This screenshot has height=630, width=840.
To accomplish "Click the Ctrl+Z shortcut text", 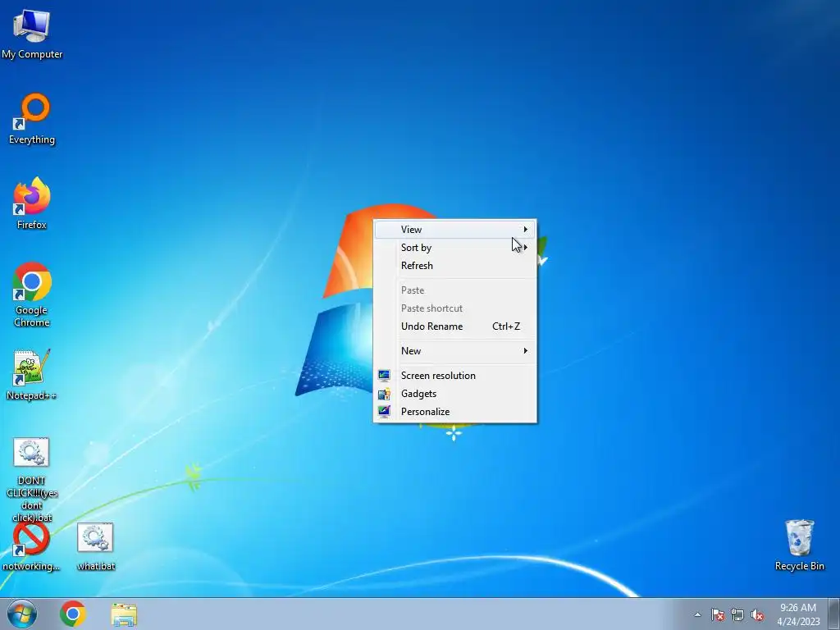I will coord(505,326).
